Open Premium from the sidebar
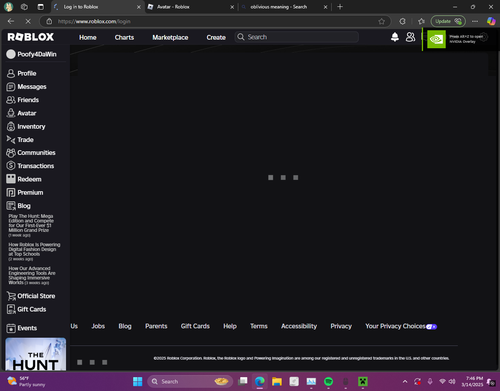The image size is (500, 391). click(25, 193)
